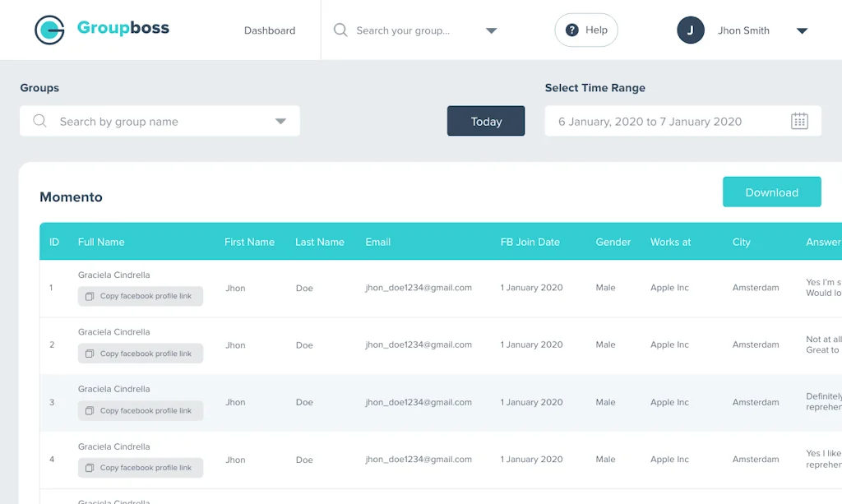The height and width of the screenshot is (504, 842).
Task: Click the question mark Help icon
Action: pyautogui.click(x=572, y=30)
